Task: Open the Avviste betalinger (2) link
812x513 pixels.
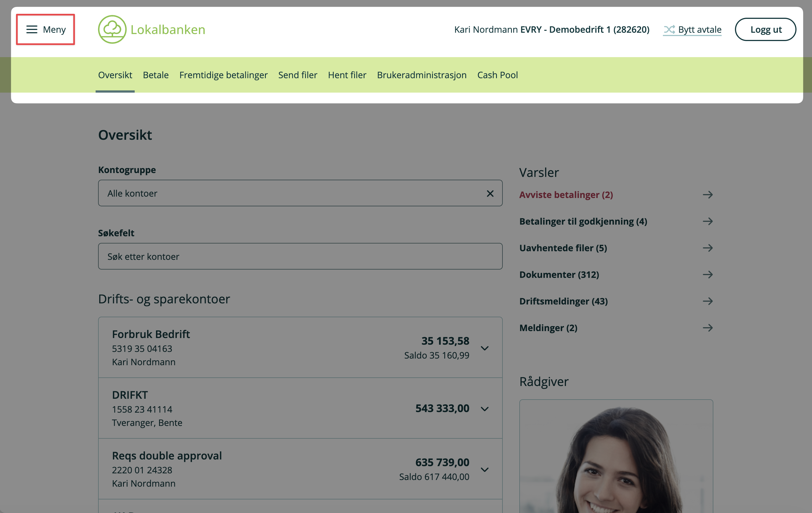Action: point(566,195)
